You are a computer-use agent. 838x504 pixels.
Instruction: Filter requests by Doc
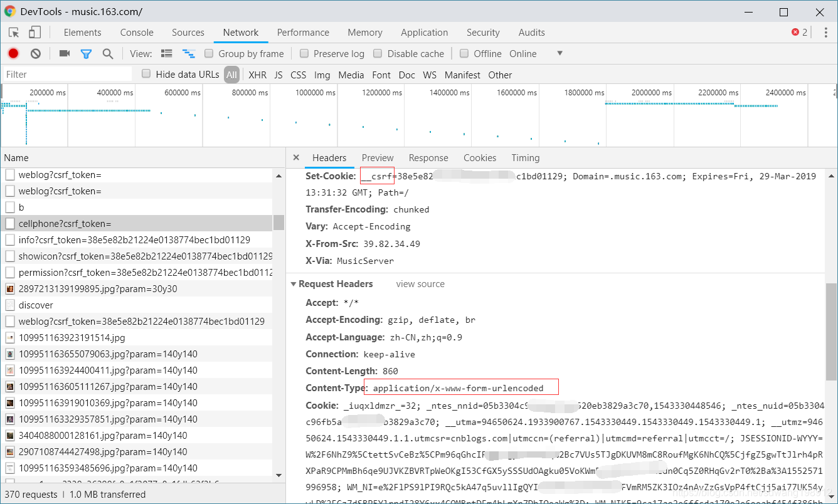(x=407, y=75)
